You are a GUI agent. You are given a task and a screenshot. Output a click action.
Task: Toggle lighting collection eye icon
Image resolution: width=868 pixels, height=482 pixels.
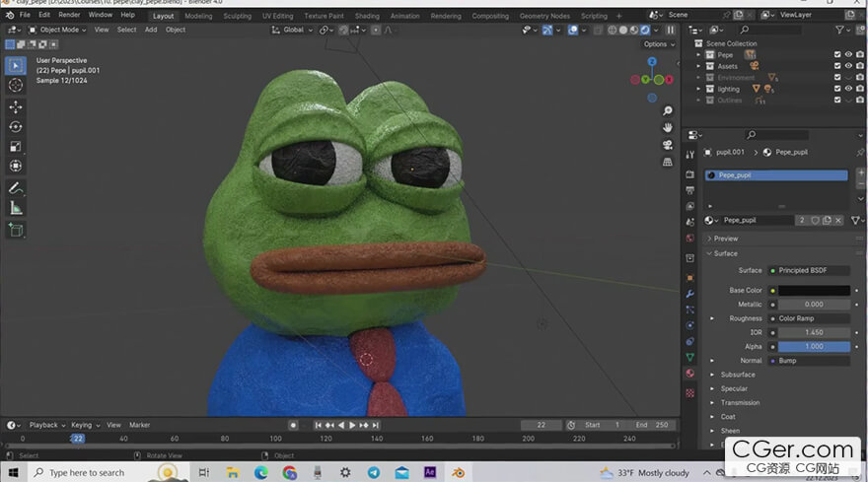(x=848, y=89)
